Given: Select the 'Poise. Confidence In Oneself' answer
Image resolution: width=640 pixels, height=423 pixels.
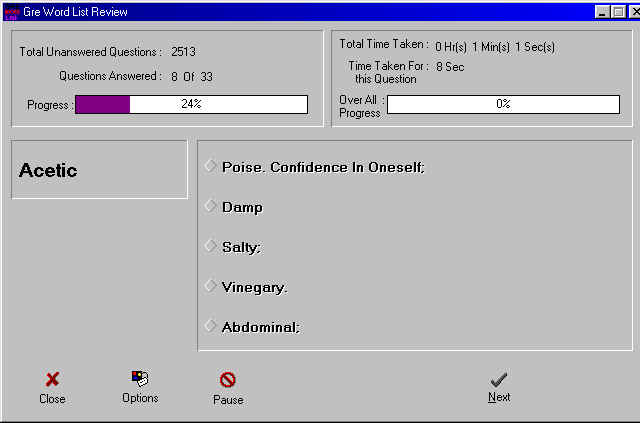Looking at the screenshot, I should coord(211,166).
